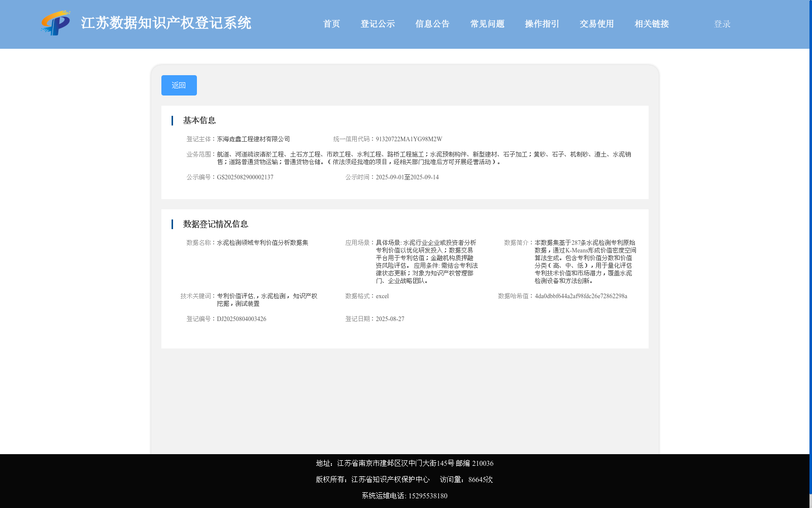Click footer address line 地址
The height and width of the screenshot is (508, 812).
coord(404,463)
